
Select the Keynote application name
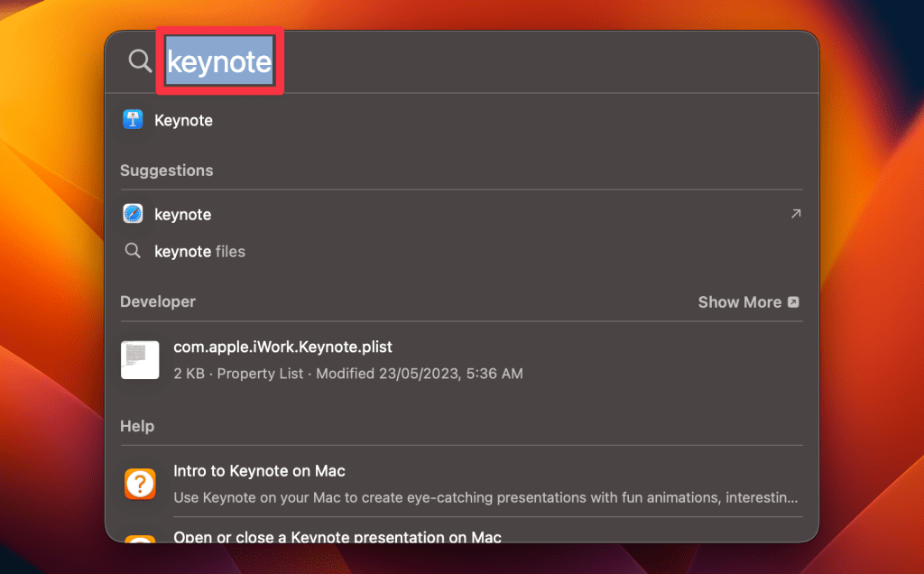pyautogui.click(x=183, y=120)
